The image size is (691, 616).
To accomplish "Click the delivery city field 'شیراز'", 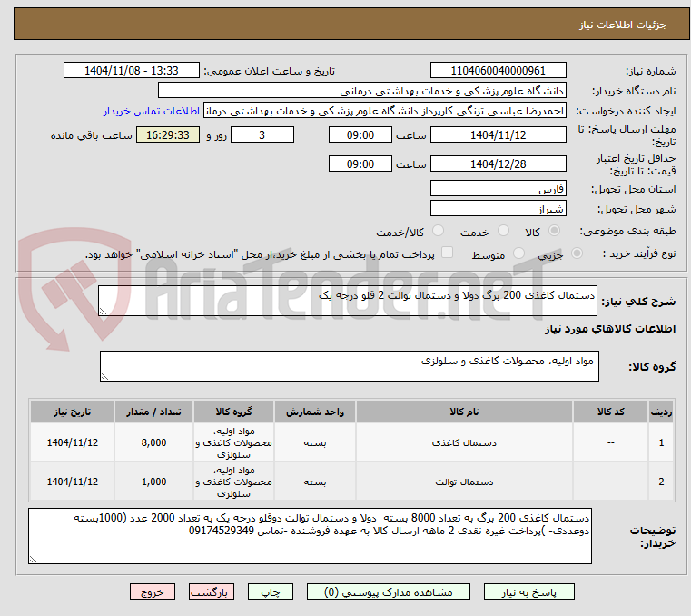I will 498,209.
